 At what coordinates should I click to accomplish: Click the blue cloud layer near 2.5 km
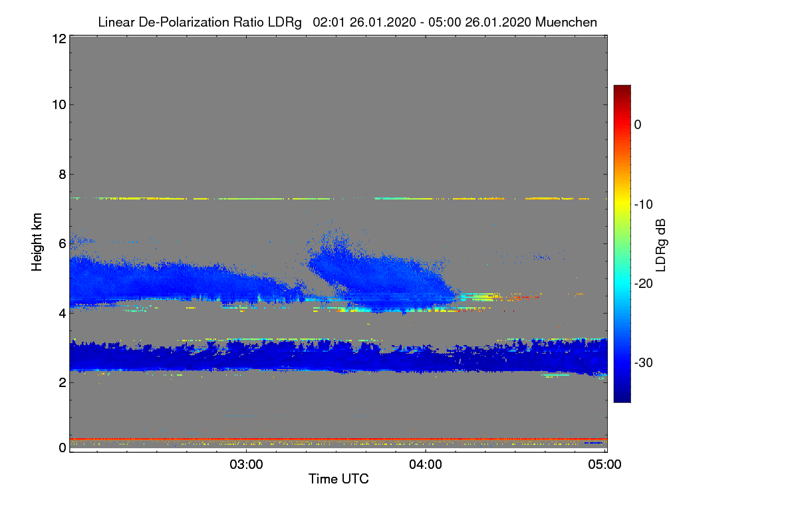click(x=338, y=357)
